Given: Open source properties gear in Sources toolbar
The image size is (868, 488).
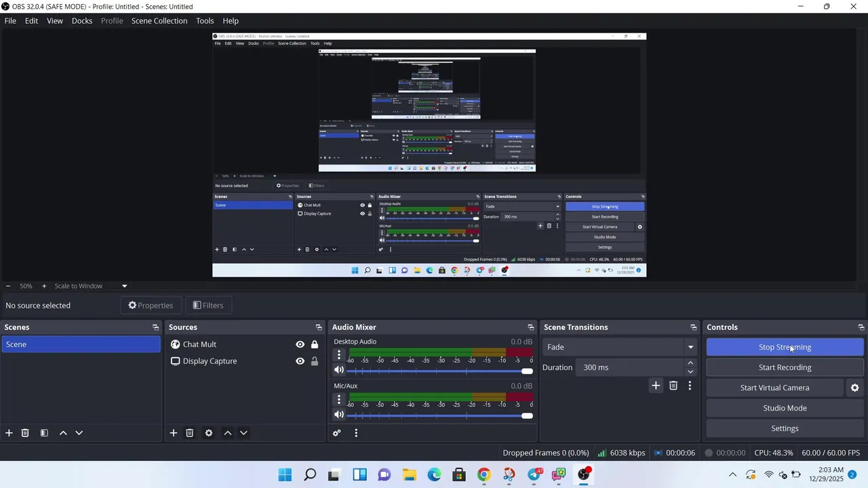Looking at the screenshot, I should tap(209, 433).
